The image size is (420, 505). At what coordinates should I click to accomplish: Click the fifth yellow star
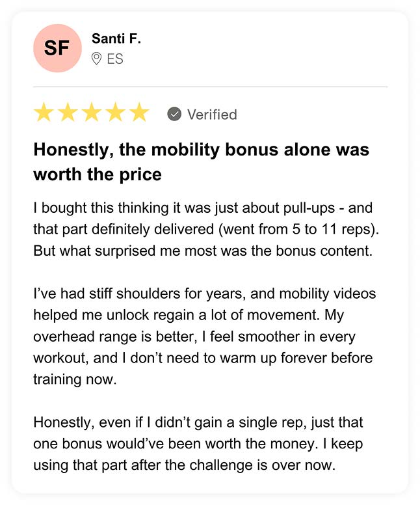(138, 113)
